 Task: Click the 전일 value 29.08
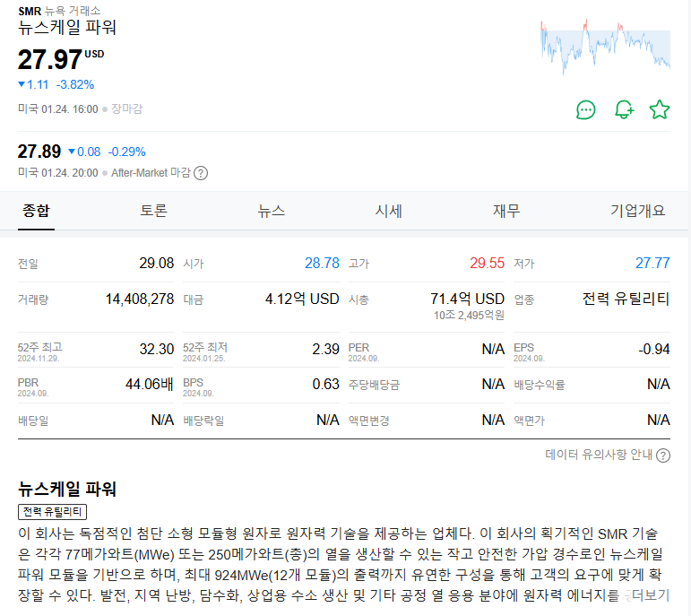point(157,264)
